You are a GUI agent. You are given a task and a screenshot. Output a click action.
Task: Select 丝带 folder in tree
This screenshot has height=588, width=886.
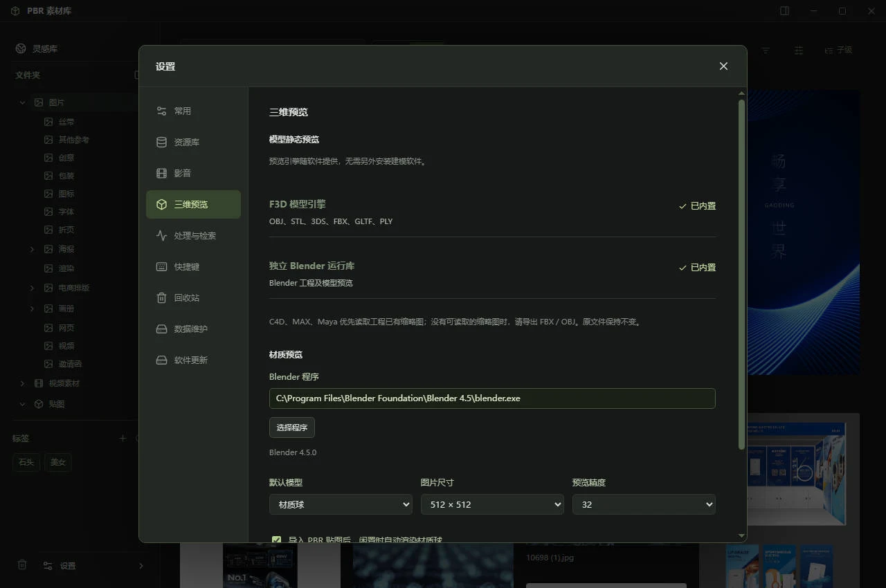66,122
